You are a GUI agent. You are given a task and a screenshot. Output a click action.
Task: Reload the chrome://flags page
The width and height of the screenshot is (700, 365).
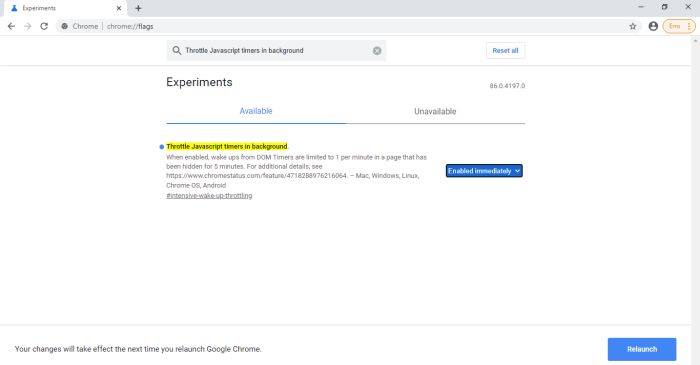(44, 26)
